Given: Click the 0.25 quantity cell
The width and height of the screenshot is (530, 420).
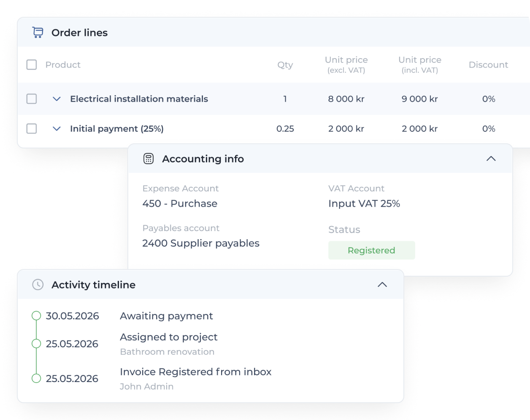Looking at the screenshot, I should click(x=285, y=129).
